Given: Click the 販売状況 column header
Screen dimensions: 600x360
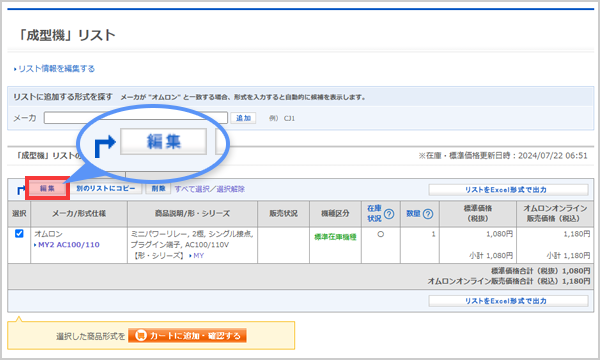Looking at the screenshot, I should pos(283,213).
